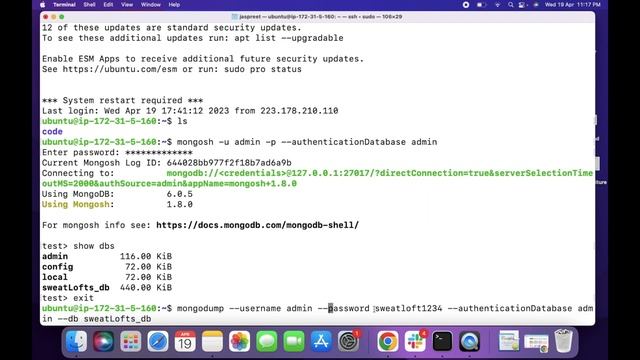Click the 'System restart required' message
Screen dimensions: 640x360
tap(122, 100)
